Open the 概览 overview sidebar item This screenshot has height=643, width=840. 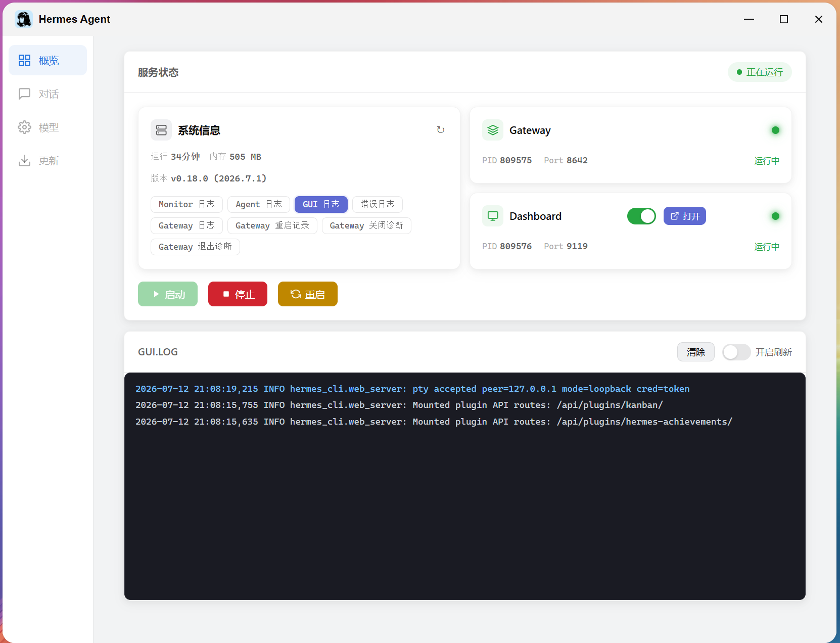(x=48, y=61)
